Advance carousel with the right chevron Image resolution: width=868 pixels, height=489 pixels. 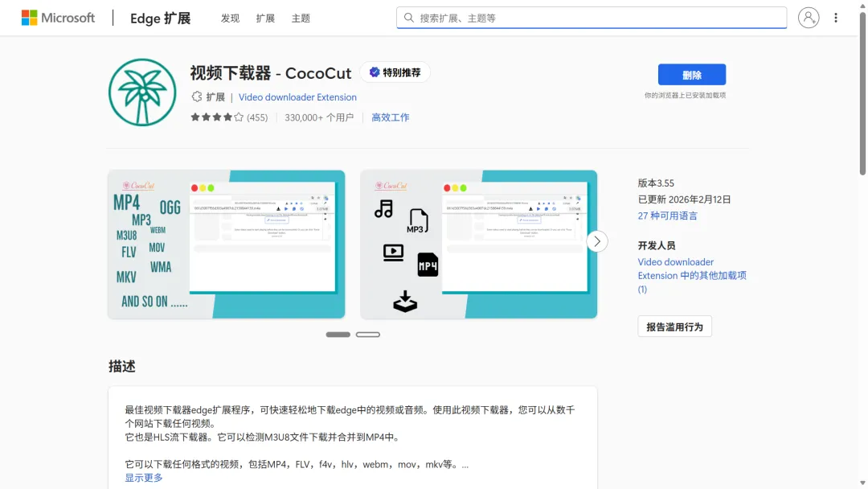(596, 241)
